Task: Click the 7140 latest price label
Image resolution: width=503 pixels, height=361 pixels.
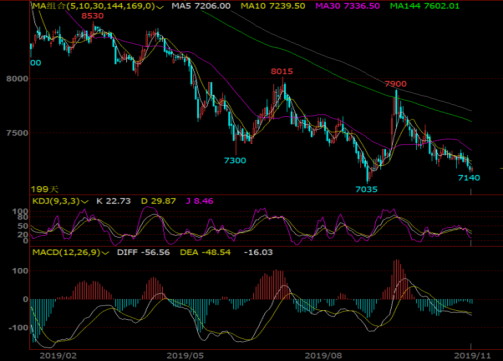Action: (469, 178)
